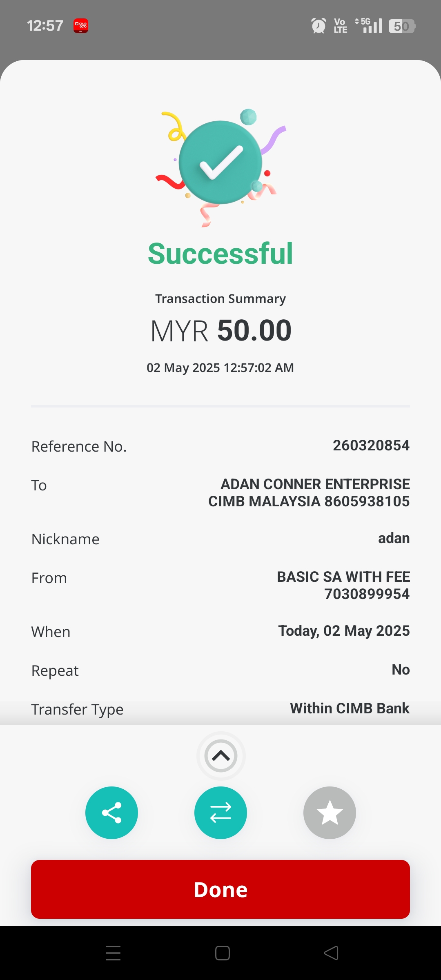Open CIMB notification icon in status bar
The height and width of the screenshot is (980, 441).
click(81, 26)
